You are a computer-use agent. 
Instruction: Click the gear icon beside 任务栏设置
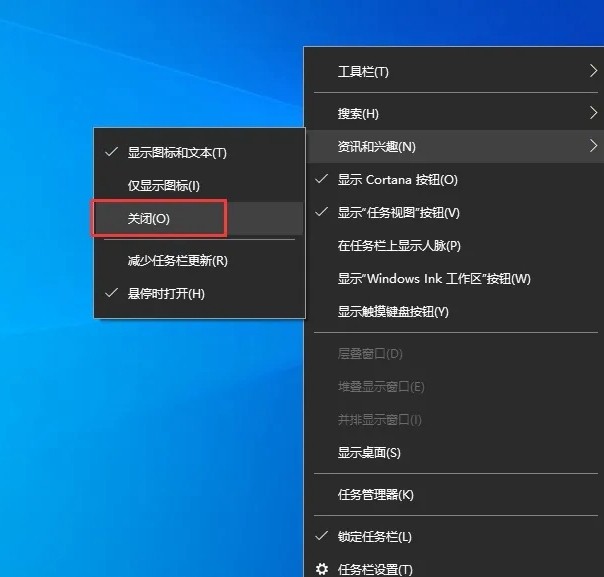tap(322, 569)
